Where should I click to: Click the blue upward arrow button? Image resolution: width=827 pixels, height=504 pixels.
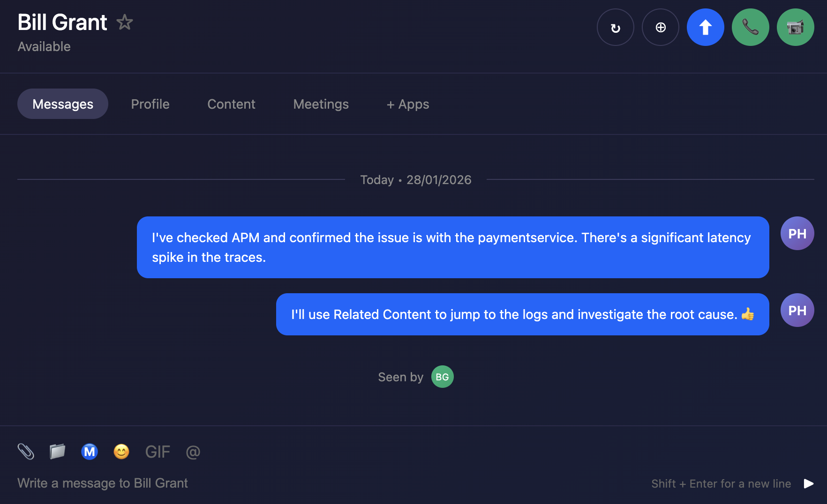[705, 28]
